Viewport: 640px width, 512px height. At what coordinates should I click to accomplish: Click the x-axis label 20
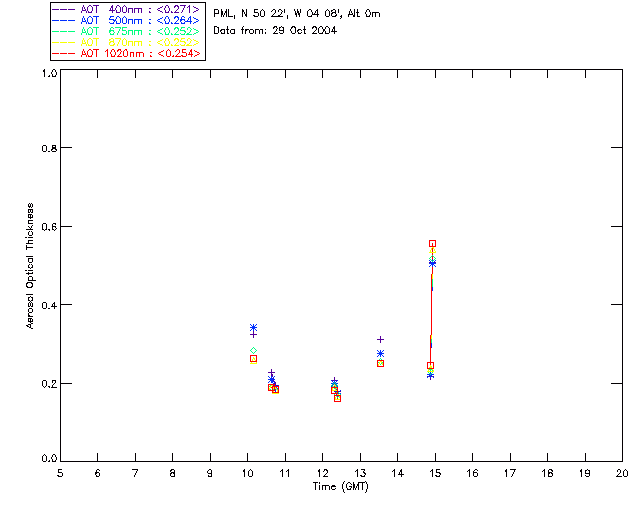(x=622, y=473)
